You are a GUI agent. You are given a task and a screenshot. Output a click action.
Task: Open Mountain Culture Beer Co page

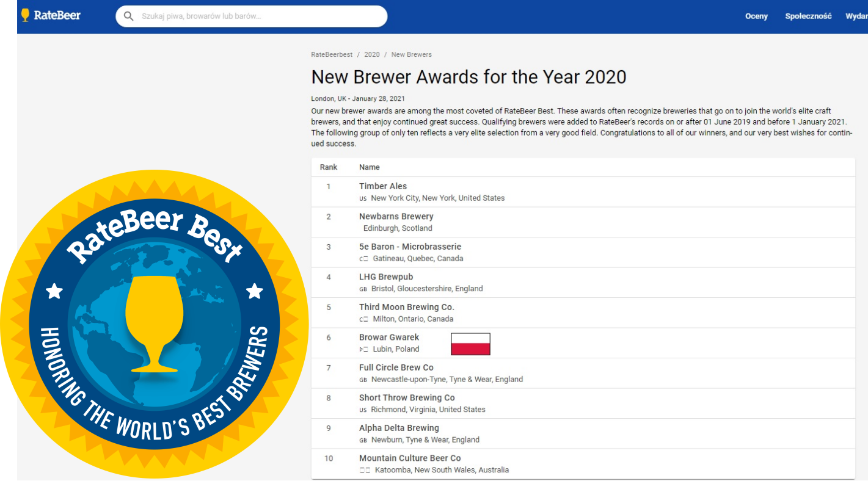coord(410,458)
